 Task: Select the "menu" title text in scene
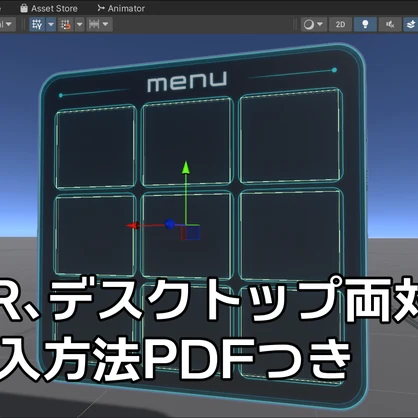[x=187, y=81]
